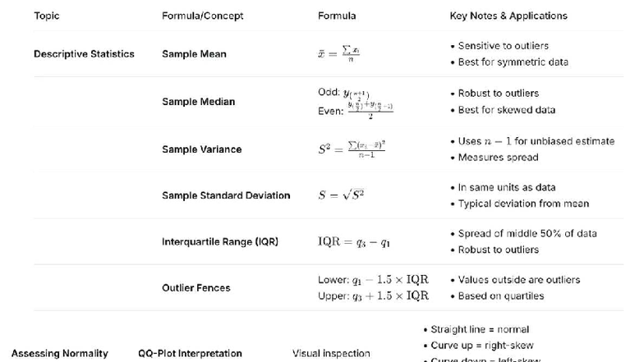Click the Upper outlier fence formula
The height and width of the screenshot is (362, 644).
373,296
